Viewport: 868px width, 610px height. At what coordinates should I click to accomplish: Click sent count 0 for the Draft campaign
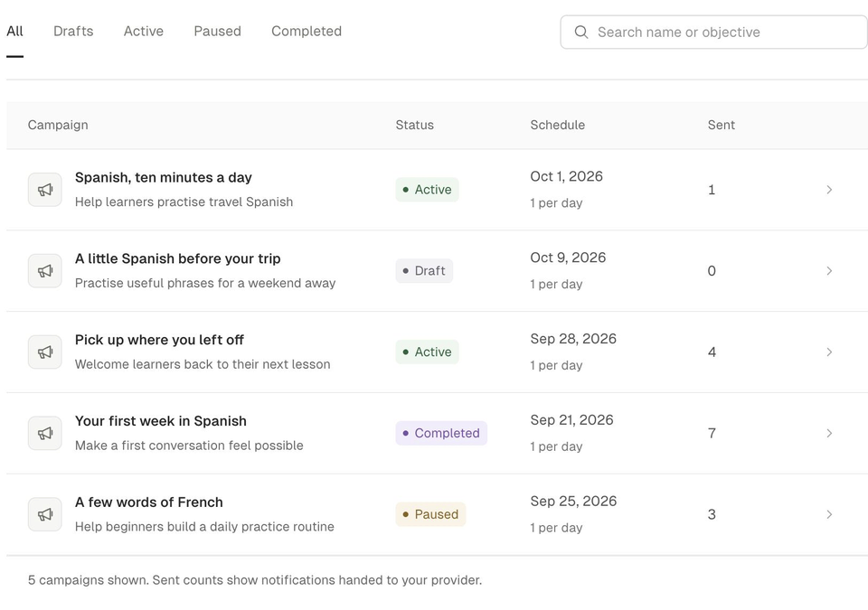712,271
